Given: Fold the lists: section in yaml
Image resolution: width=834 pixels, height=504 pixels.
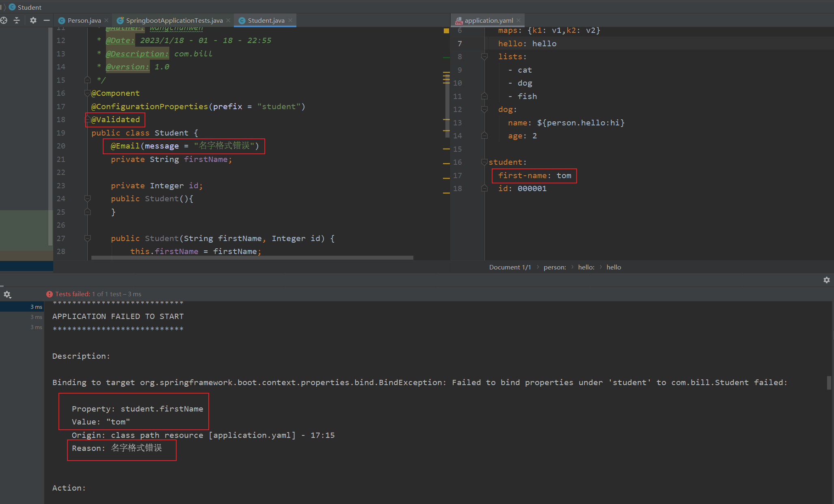Looking at the screenshot, I should point(484,56).
